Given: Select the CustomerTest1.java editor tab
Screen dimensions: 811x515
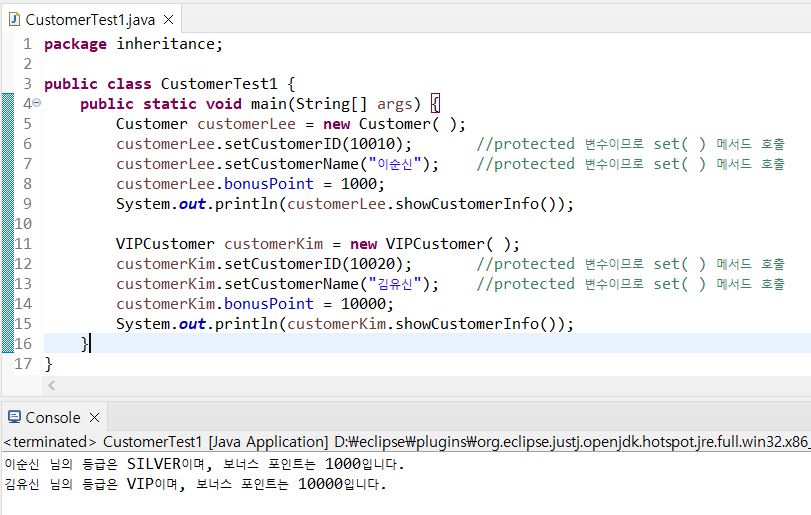Looking at the screenshot, I should point(91,20).
